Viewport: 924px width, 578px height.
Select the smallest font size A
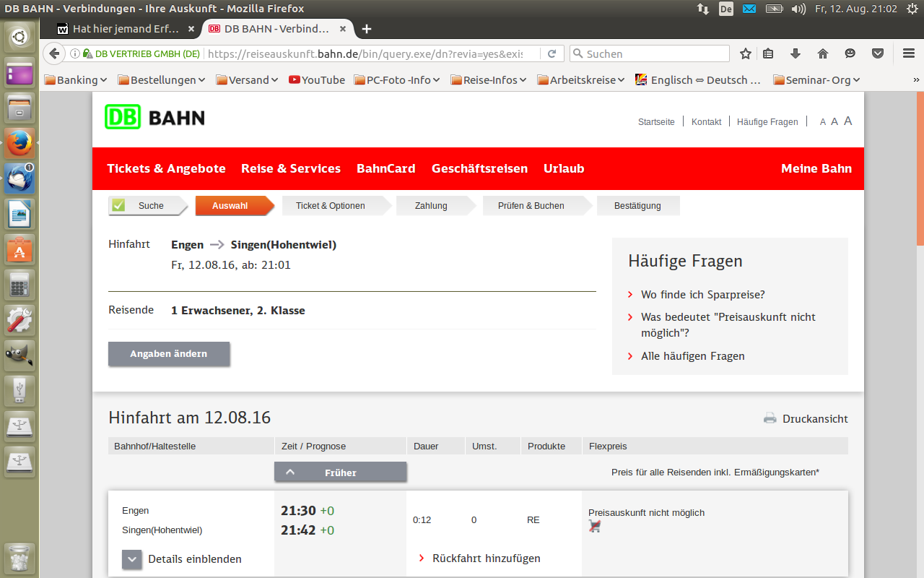pos(823,122)
